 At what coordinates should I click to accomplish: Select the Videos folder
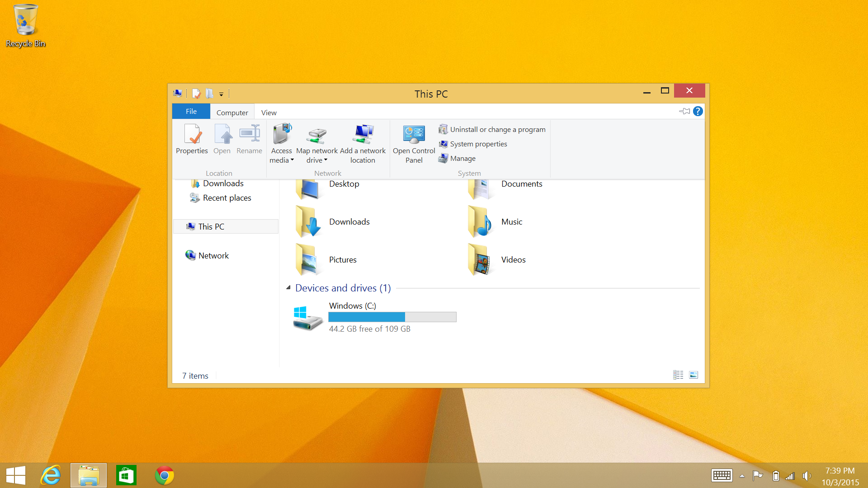pos(496,259)
